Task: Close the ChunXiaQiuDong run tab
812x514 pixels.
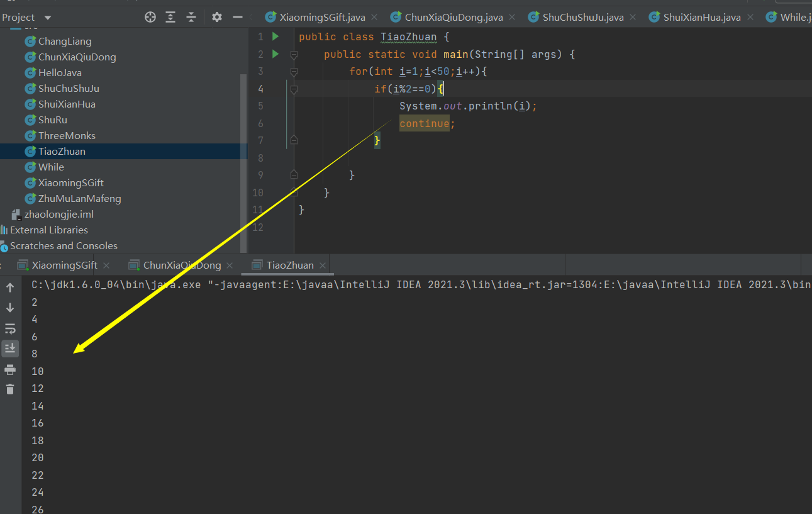Action: pos(230,265)
